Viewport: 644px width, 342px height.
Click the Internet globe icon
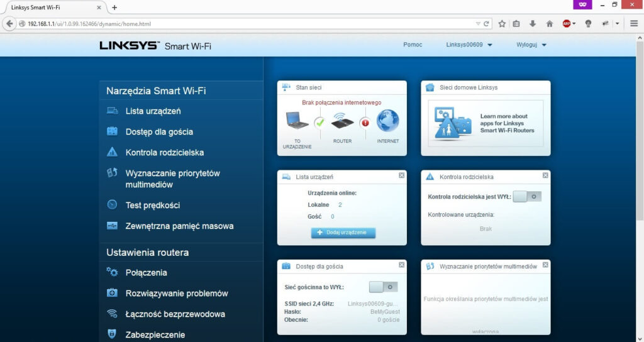[387, 121]
